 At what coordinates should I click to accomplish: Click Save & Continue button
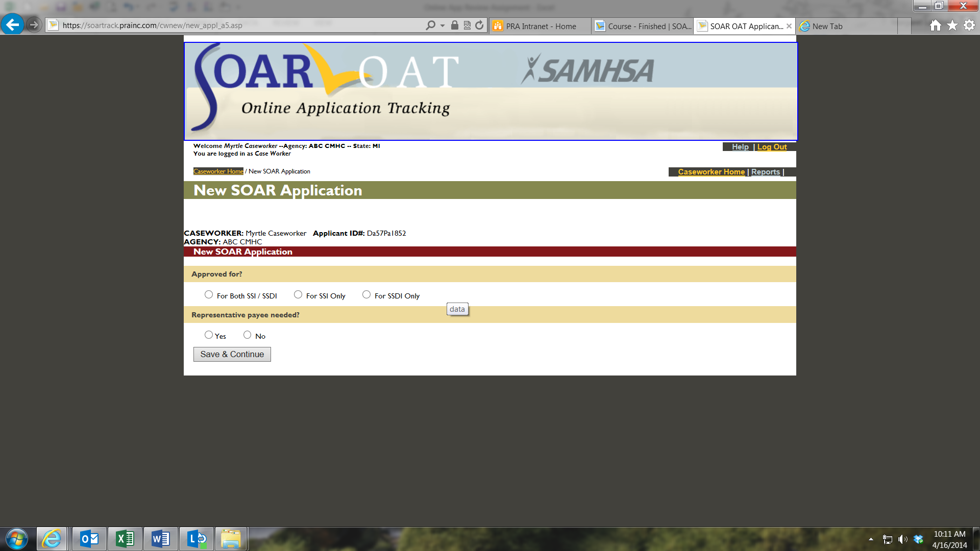(232, 355)
